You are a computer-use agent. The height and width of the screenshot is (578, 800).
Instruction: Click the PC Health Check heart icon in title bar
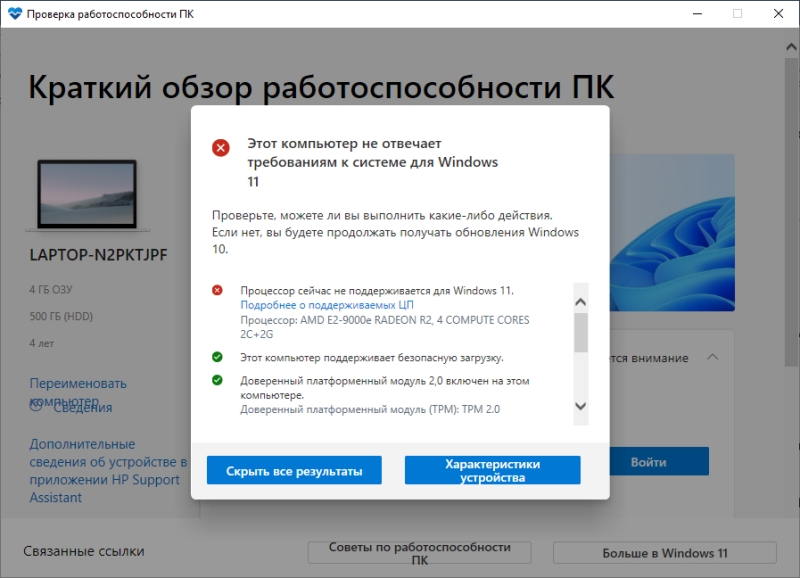15,14
